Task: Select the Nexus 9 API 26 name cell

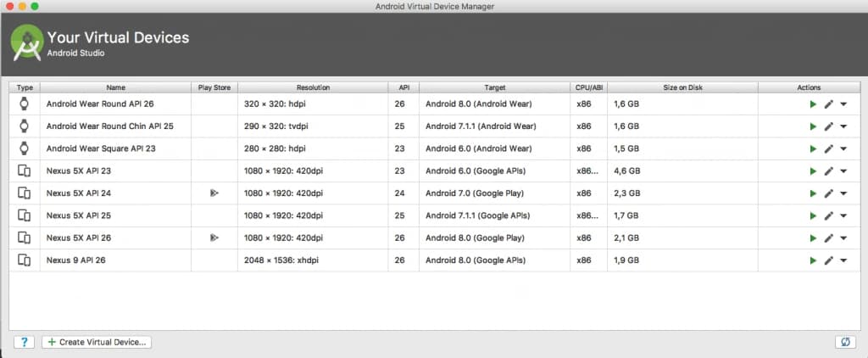Action: point(115,260)
